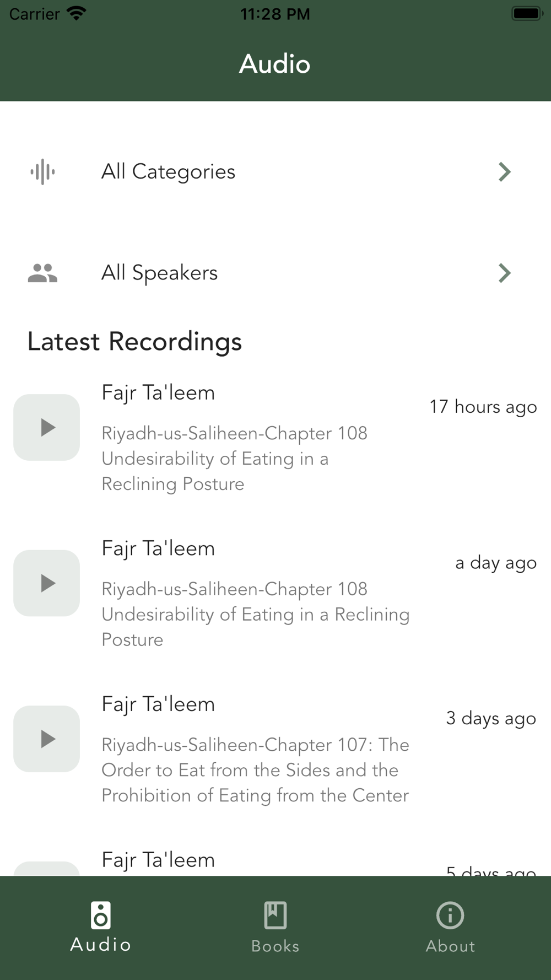551x980 pixels.
Task: Play the recording from a day ago
Action: pyautogui.click(x=47, y=583)
